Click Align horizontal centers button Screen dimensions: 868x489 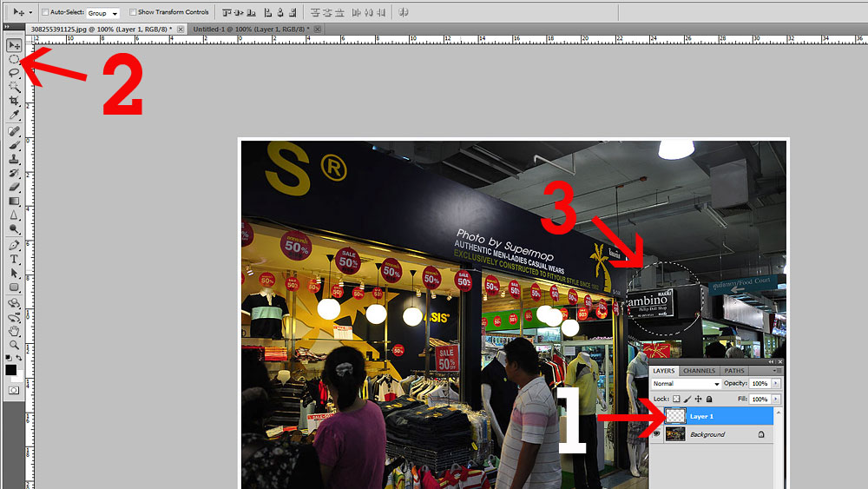pos(280,12)
